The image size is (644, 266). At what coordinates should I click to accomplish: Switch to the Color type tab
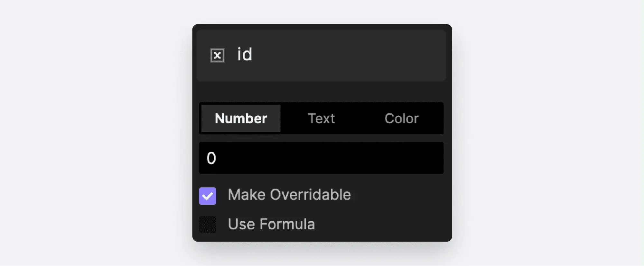(401, 118)
